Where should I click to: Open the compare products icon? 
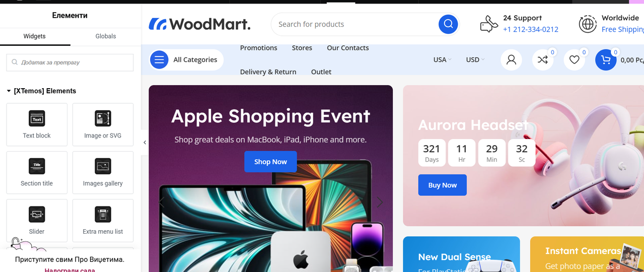click(x=543, y=59)
